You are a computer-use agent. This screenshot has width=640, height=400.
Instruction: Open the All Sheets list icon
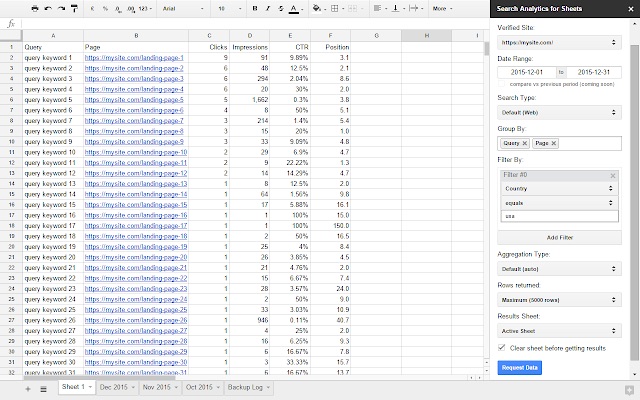click(43, 388)
